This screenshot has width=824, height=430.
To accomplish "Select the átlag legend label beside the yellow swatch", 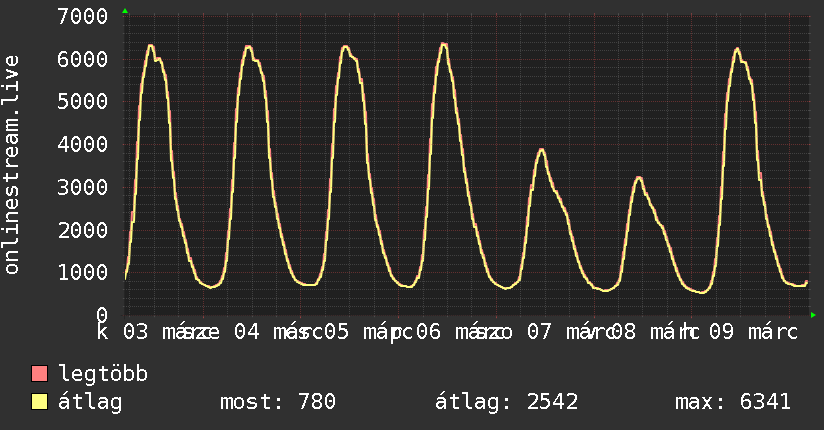I will pyautogui.click(x=90, y=402).
